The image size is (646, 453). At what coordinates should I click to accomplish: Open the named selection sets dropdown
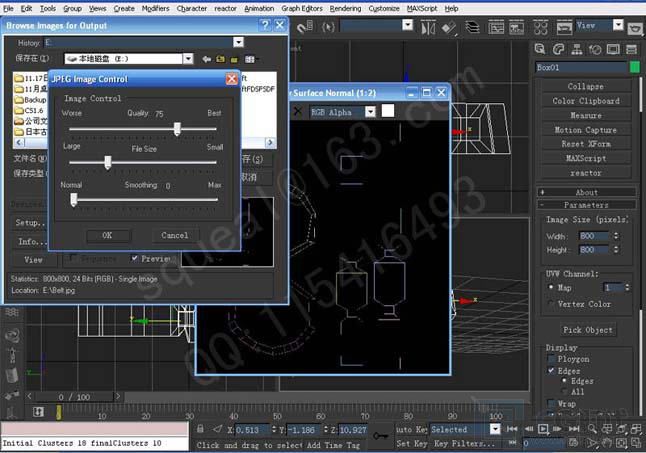pos(407,26)
